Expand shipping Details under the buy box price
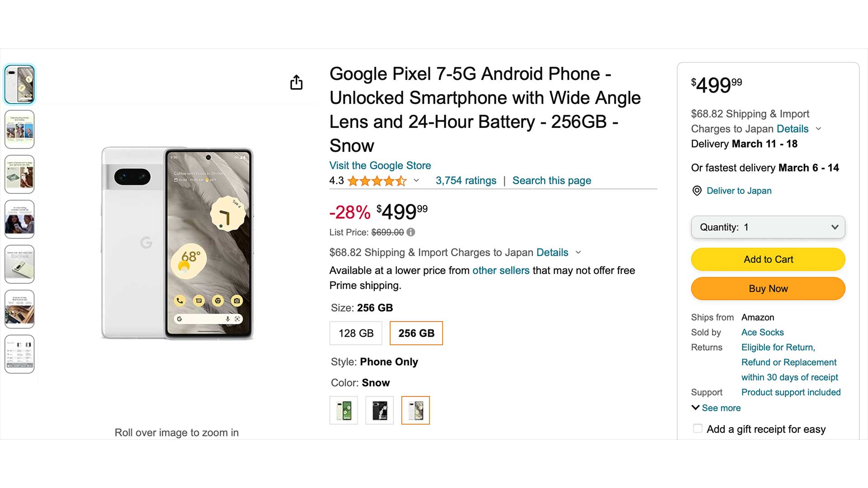Viewport: 868px width, 488px height. point(793,129)
